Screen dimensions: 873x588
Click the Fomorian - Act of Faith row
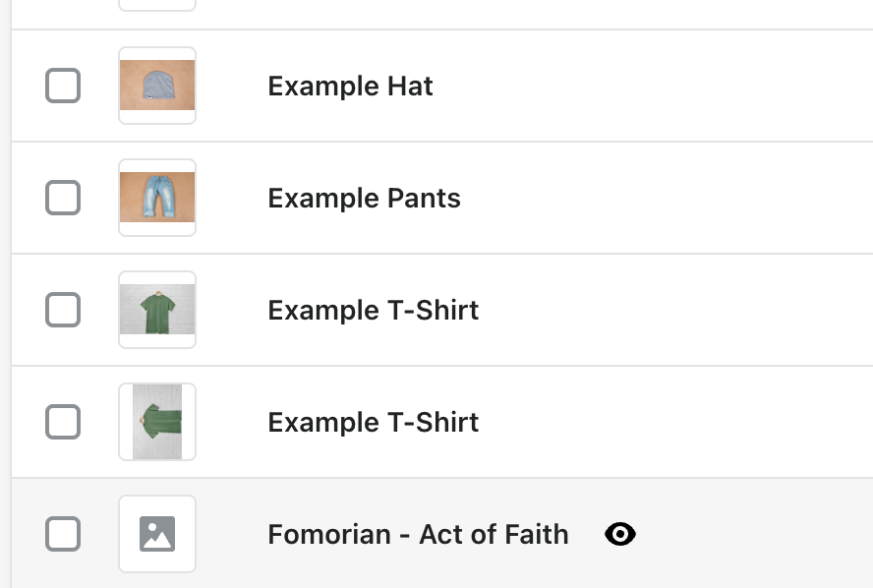(747, 534)
